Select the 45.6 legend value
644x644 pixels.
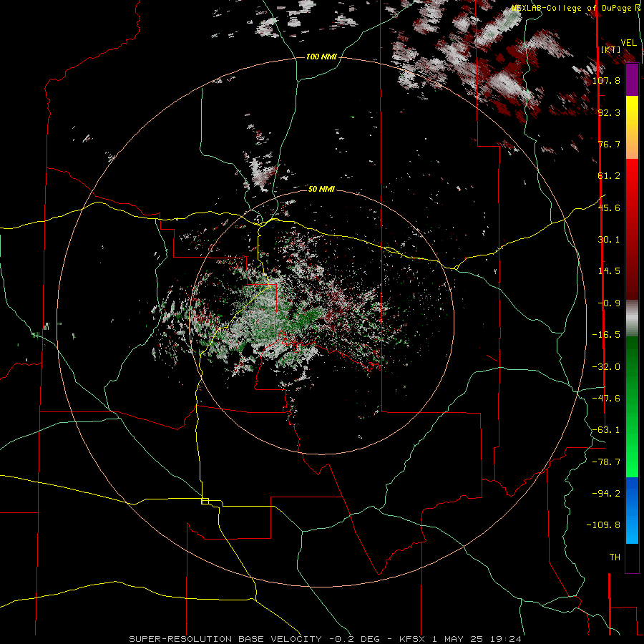coord(609,208)
